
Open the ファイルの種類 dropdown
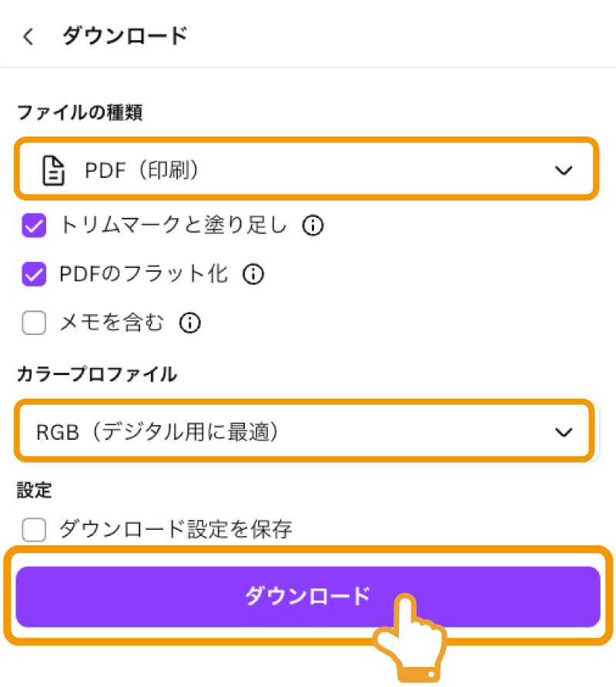click(308, 170)
